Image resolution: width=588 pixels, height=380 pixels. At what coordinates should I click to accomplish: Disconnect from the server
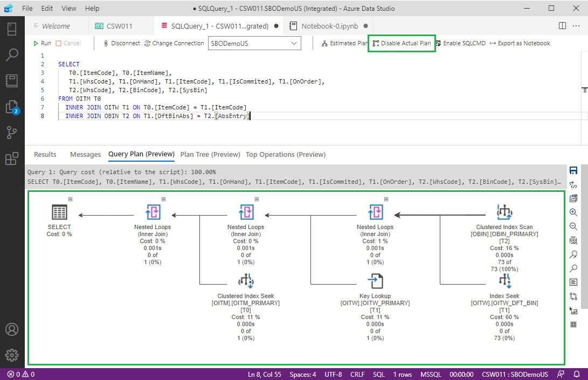click(121, 43)
